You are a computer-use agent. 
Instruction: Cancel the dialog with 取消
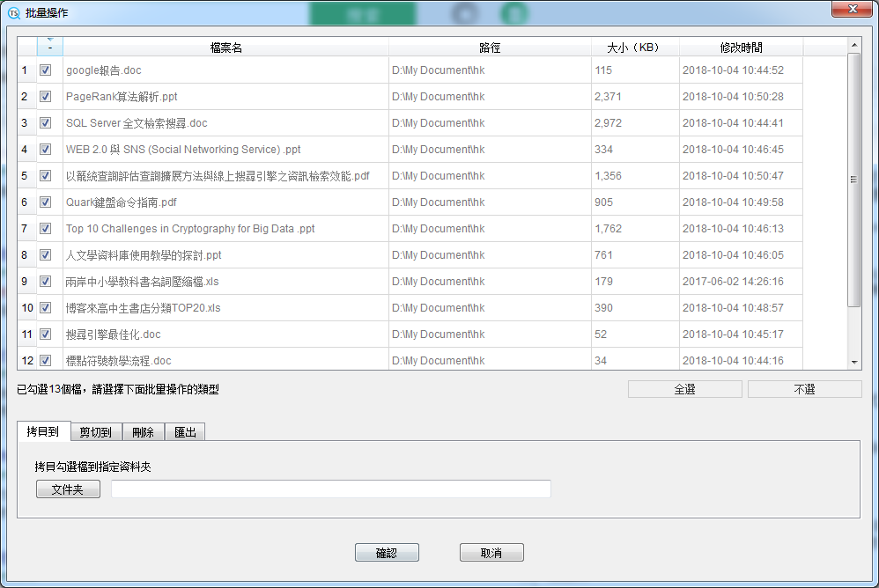pos(491,553)
